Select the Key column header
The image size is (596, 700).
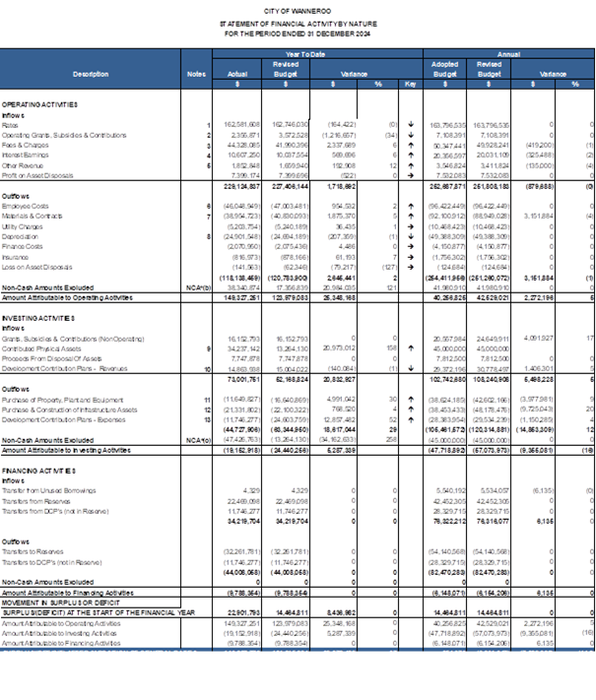click(x=411, y=85)
